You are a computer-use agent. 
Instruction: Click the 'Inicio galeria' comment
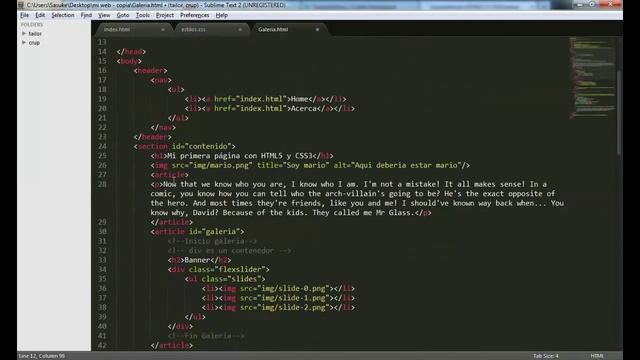tap(212, 241)
